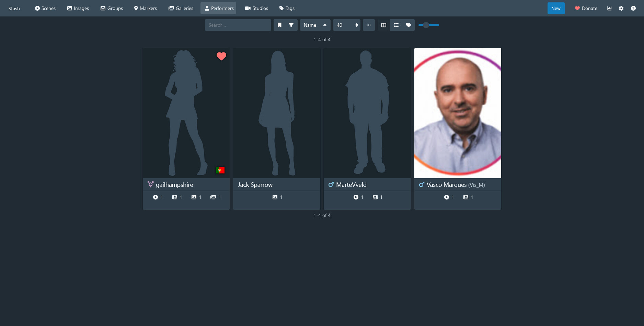Toggle favorite heart on gailhampshire
Image resolution: width=644 pixels, height=326 pixels.
[221, 56]
